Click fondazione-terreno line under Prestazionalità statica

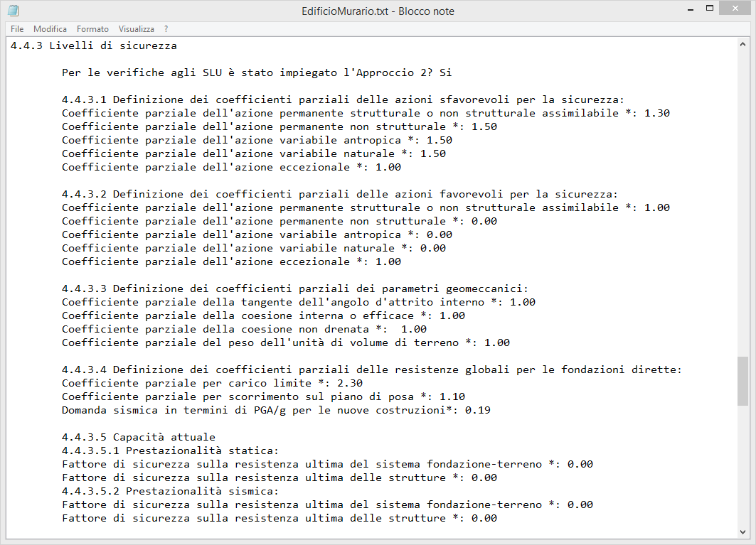point(327,464)
